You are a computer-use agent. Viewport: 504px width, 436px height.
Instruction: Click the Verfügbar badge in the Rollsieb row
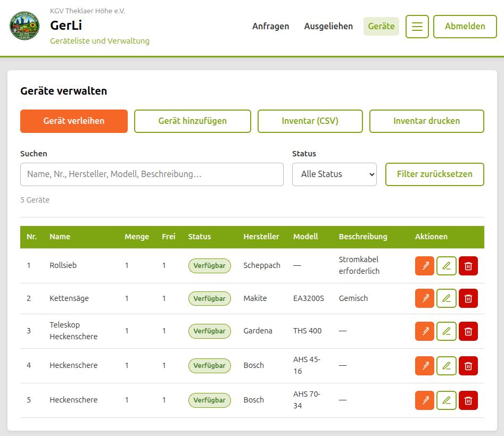click(210, 266)
